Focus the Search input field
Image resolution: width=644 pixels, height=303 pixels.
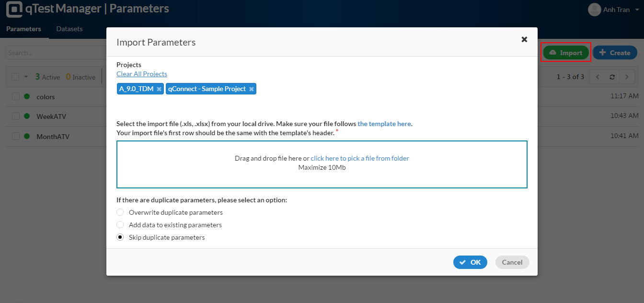pos(56,53)
